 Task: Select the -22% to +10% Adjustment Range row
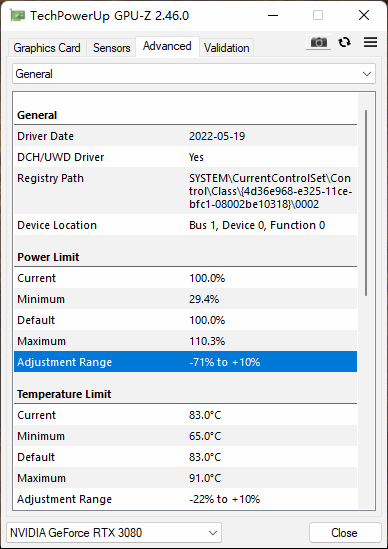[x=186, y=499]
